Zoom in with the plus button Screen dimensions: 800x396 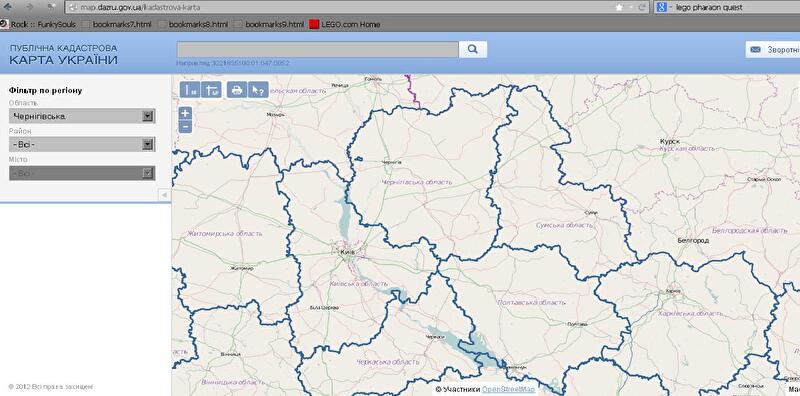point(185,113)
